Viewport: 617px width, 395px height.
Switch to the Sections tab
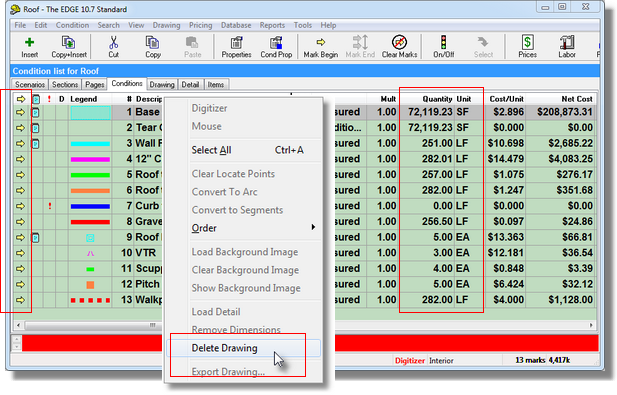pos(65,85)
